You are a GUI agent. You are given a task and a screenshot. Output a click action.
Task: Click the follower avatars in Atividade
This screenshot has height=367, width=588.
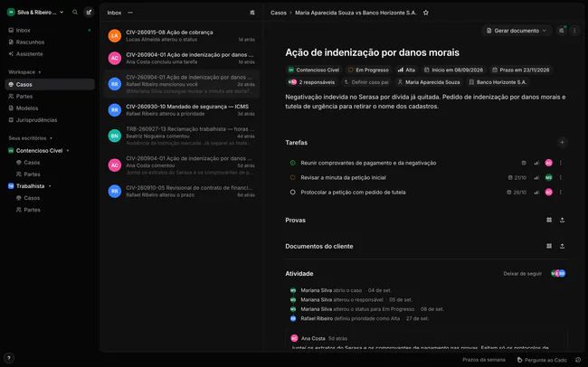558,274
